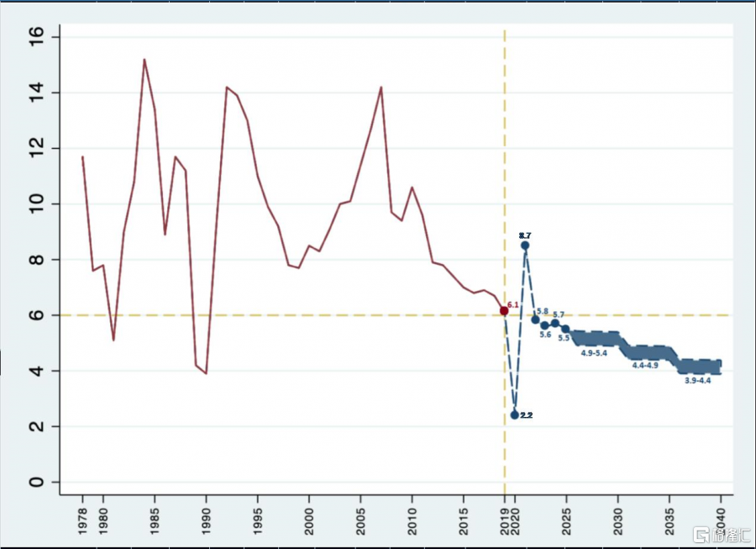Click the 4.4-4.9 forecast range label
The width and height of the screenshot is (756, 549).
(645, 365)
